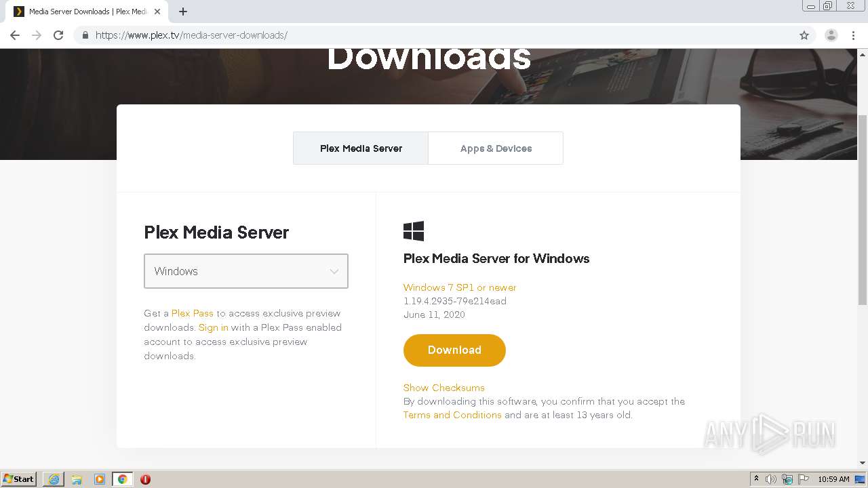This screenshot has width=868, height=488.
Task: Click the scrollbar down arrow
Action: point(863,463)
